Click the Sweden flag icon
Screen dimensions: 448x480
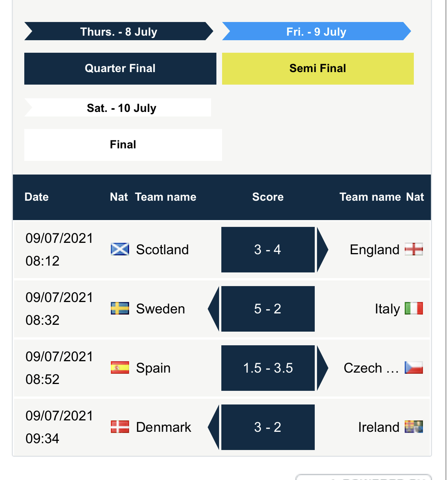[120, 308]
